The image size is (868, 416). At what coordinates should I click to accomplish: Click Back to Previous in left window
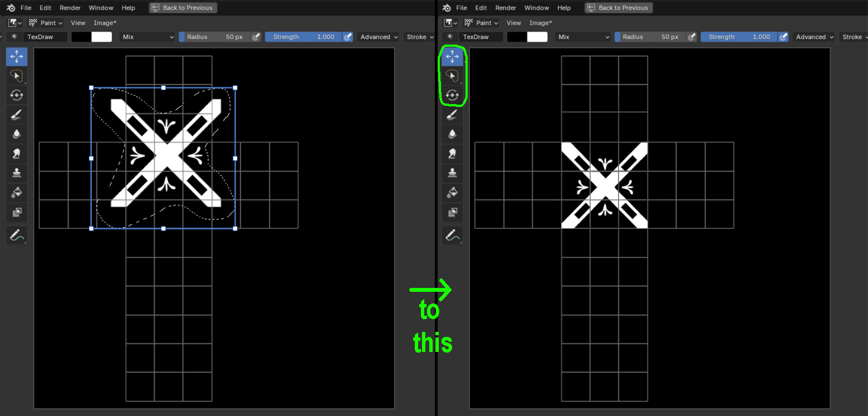tap(183, 8)
